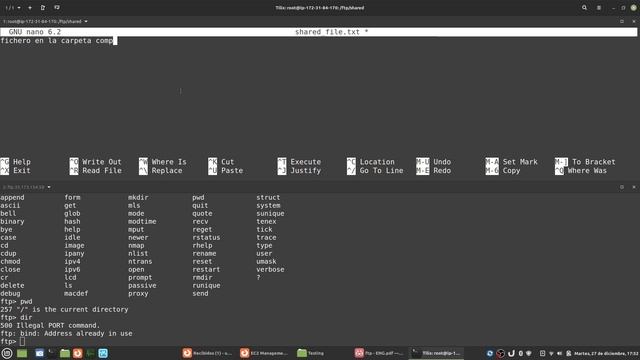Open the blue mail launcher in taskbar
Viewport: 640px width, 360px height.
pos(39,353)
